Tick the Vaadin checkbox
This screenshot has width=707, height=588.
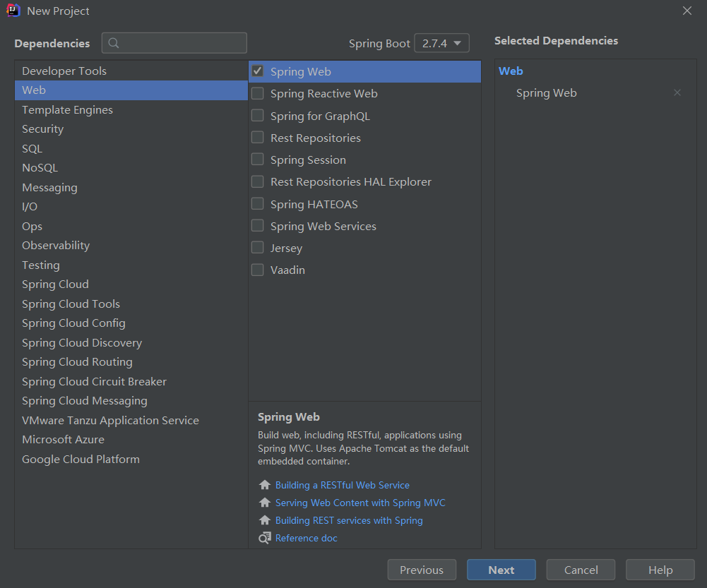[x=258, y=270]
